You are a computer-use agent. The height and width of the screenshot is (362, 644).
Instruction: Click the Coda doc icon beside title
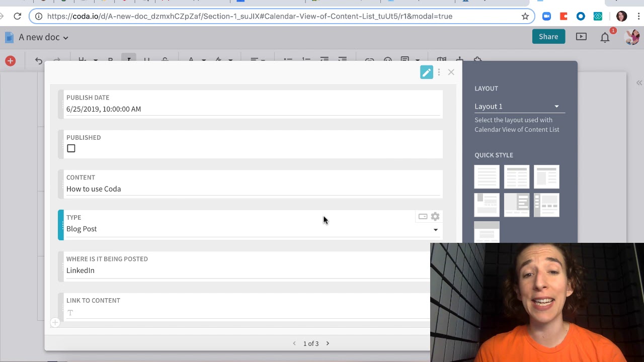tap(10, 37)
